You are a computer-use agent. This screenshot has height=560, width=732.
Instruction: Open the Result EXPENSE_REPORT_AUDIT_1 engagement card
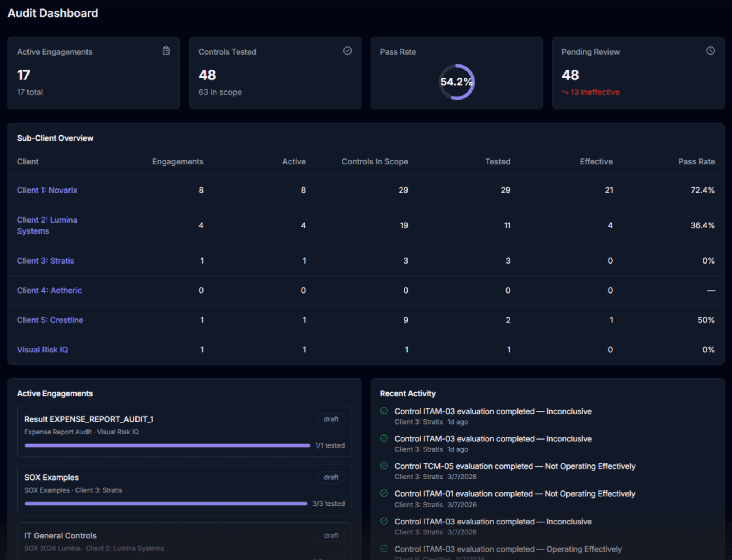tap(89, 419)
